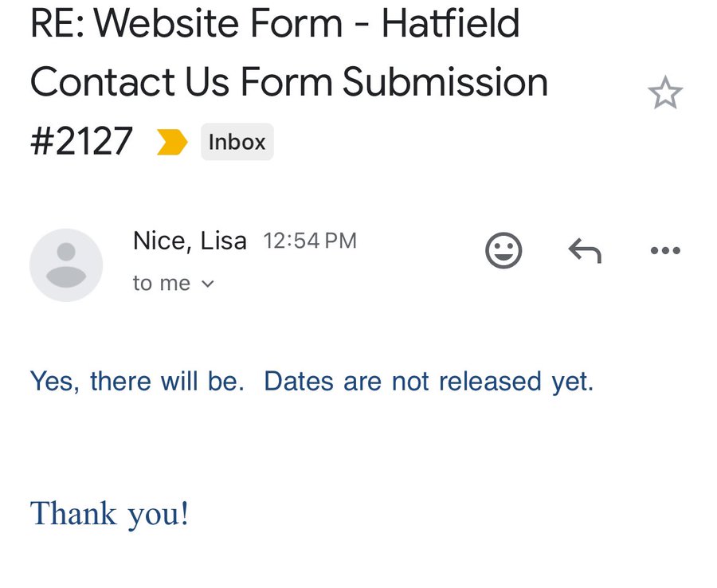
Task: Click "Dates are not released yet." text
Action: point(429,382)
